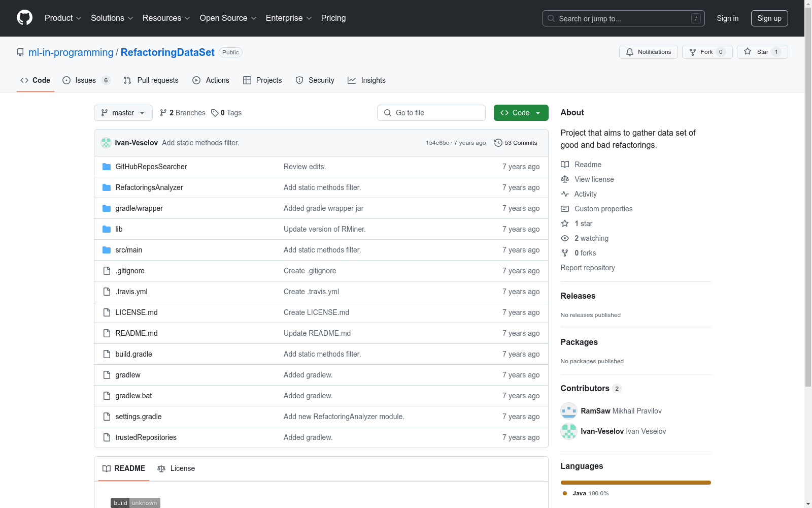The width and height of the screenshot is (812, 508).
Task: Click the Custom properties icon
Action: 565,209
